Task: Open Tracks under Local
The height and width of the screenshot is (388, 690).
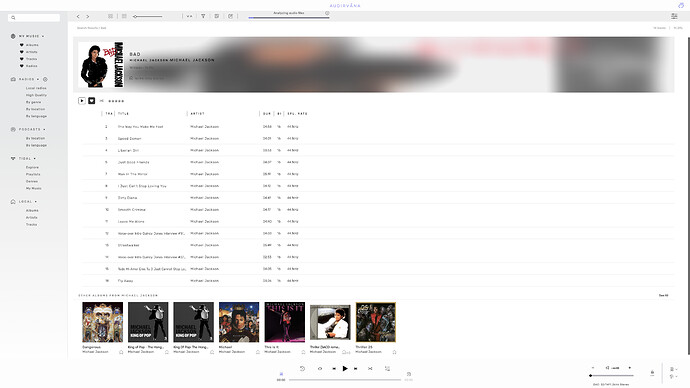Action: tap(31, 224)
